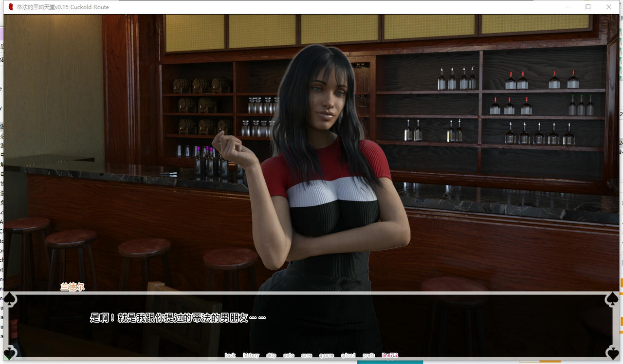Viewport: 623px width, 364px height.
Task: Enable 'auto' reading mode
Action: pos(289,355)
